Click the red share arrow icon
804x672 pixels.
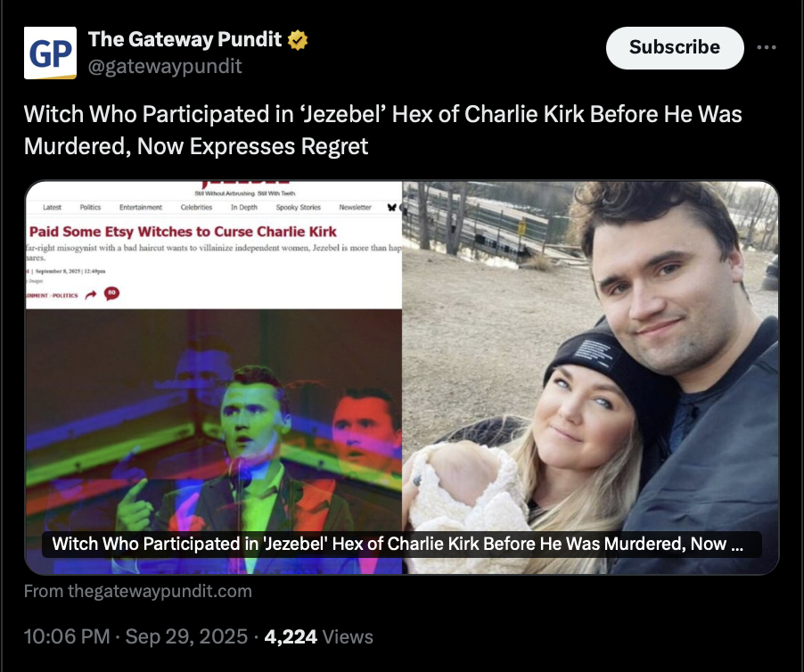[x=91, y=295]
